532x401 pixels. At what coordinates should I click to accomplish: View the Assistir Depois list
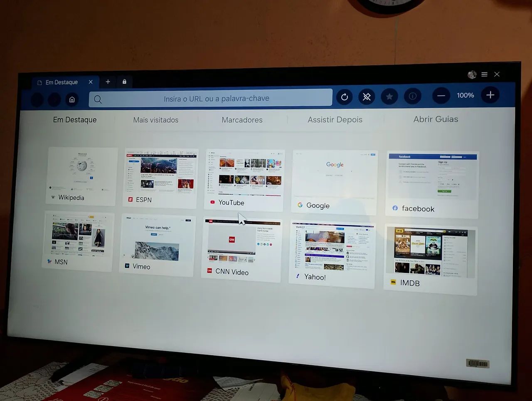pos(335,119)
